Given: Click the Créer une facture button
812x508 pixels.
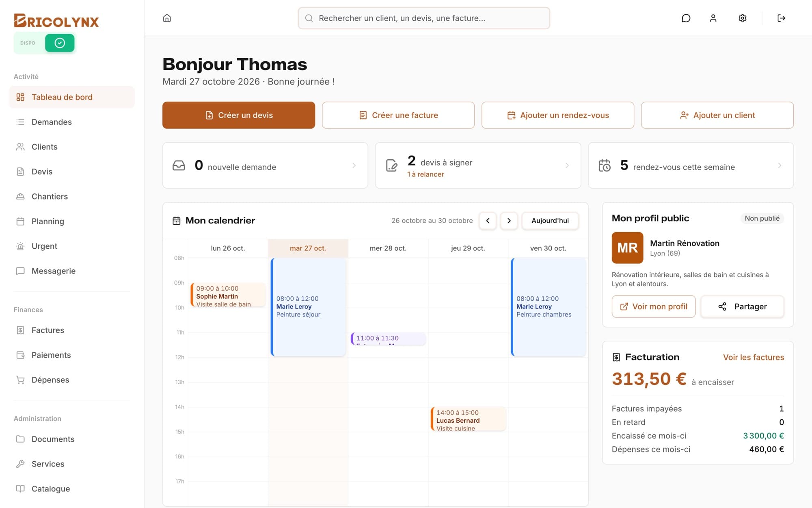Looking at the screenshot, I should [398, 115].
